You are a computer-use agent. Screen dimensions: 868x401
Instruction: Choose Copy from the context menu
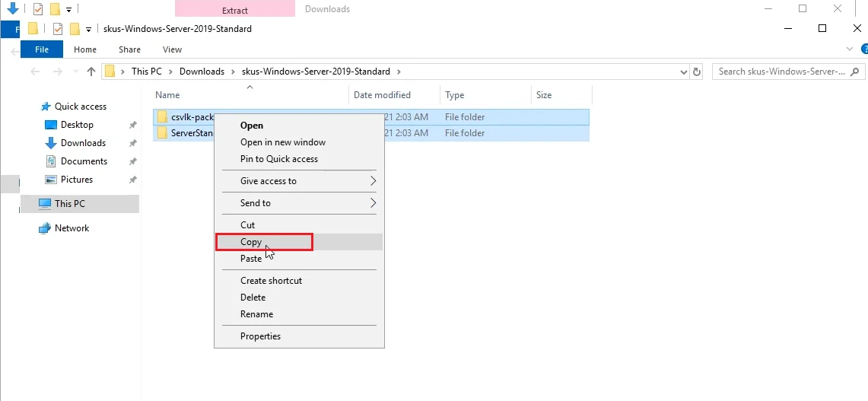[251, 242]
